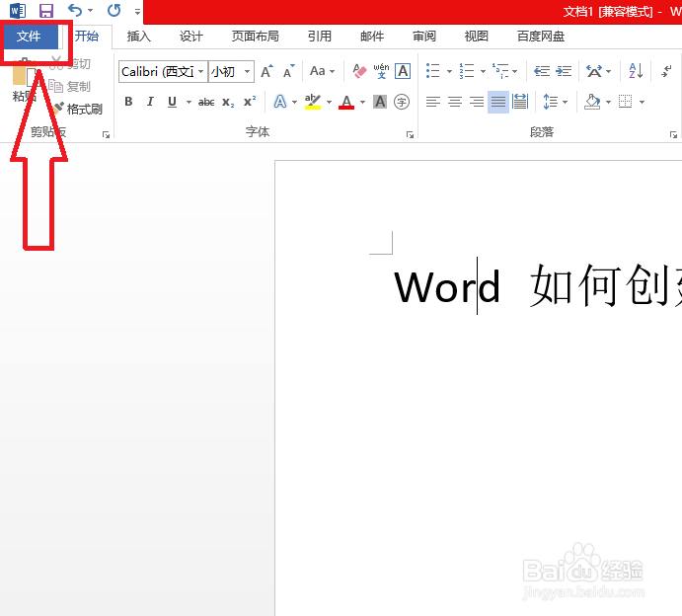Click the Distributed alignment icon

520,103
